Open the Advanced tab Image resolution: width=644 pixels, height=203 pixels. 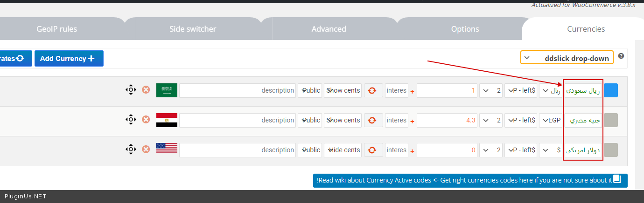tap(329, 29)
